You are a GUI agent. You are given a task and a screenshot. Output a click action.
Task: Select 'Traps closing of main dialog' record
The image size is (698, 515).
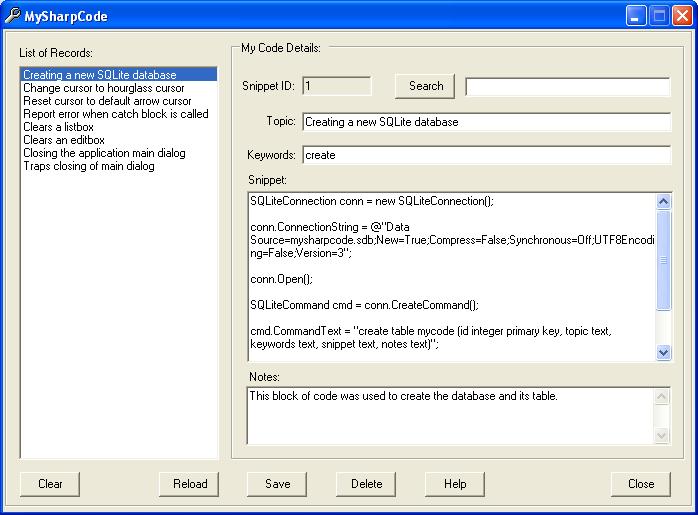pyautogui.click(x=119, y=166)
